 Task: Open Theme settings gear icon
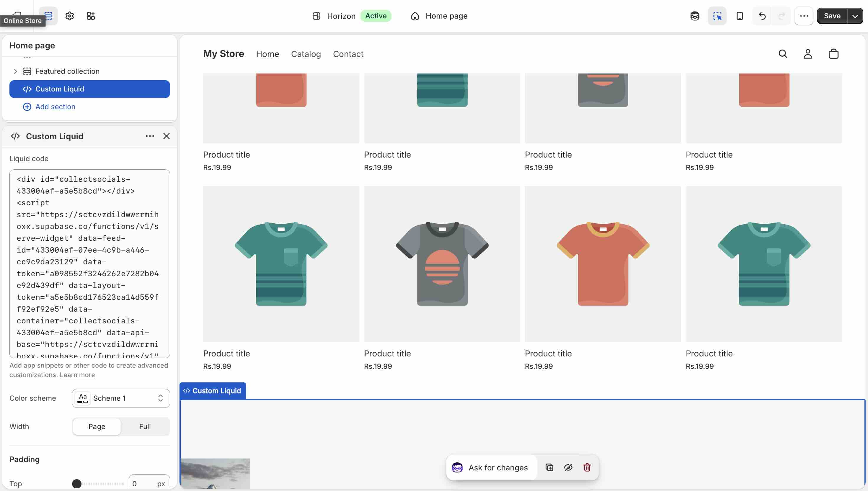(69, 16)
